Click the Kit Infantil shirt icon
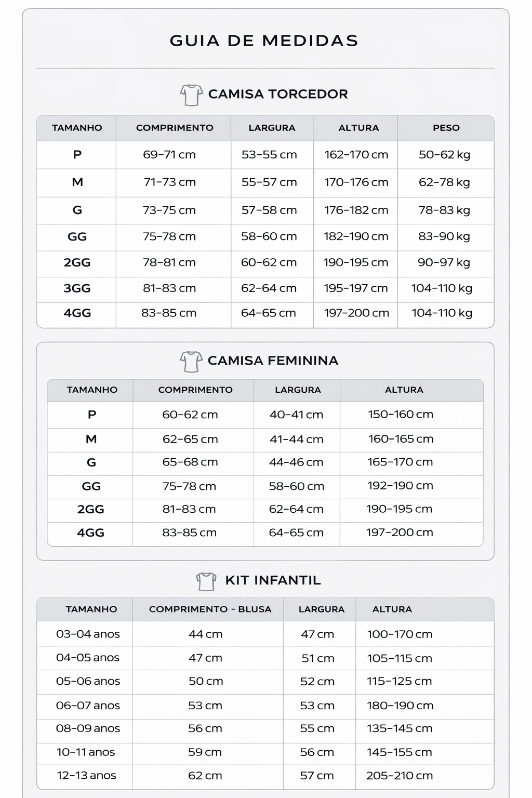This screenshot has width=532, height=798. pyautogui.click(x=206, y=581)
